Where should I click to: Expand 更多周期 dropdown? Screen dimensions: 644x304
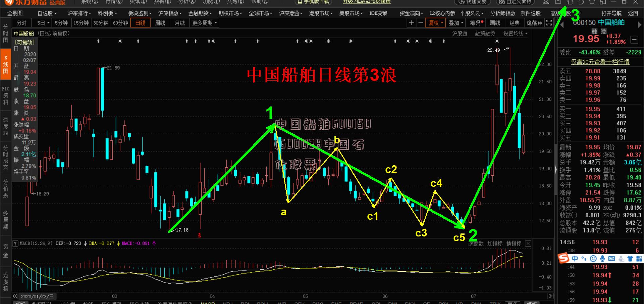click(204, 23)
